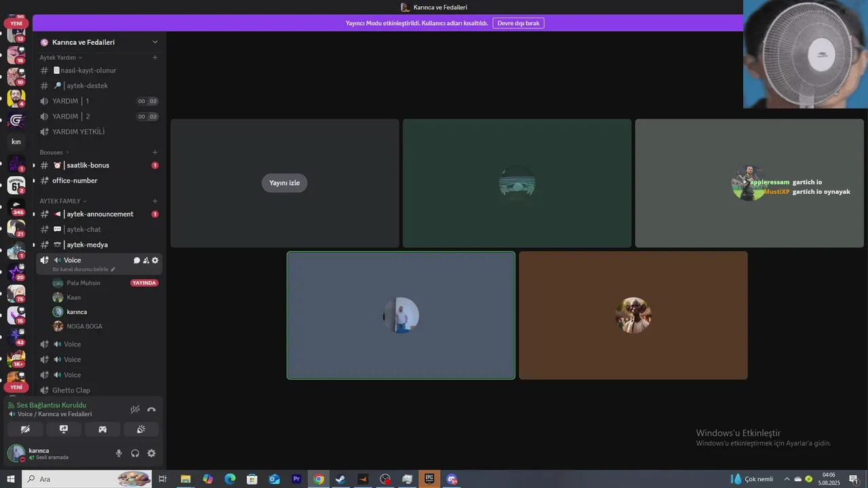Set a channel status pencil

pos(113,270)
